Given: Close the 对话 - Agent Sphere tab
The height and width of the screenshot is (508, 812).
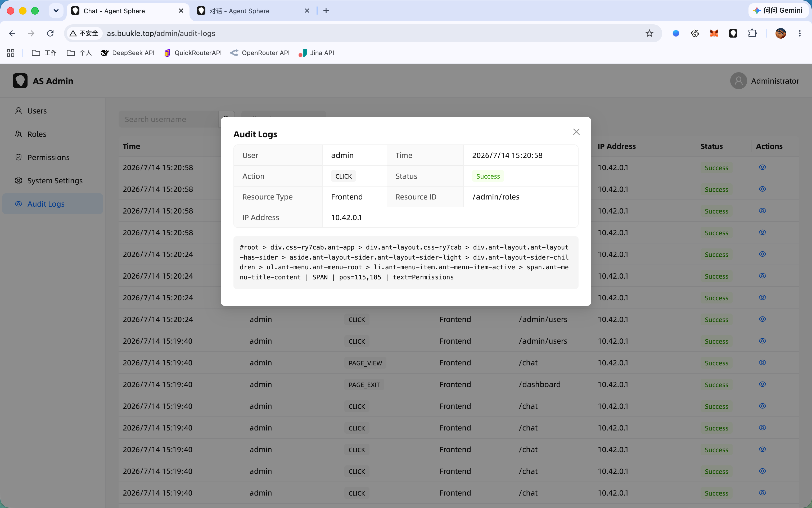Looking at the screenshot, I should point(306,11).
